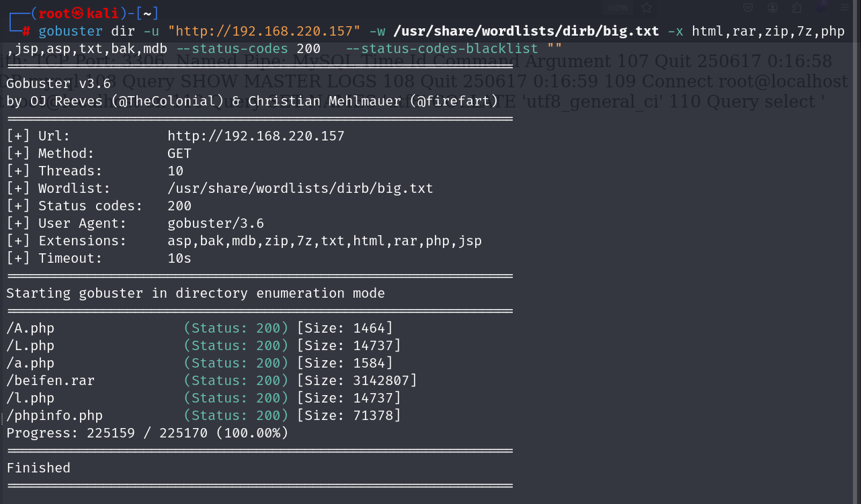Image resolution: width=861 pixels, height=504 pixels.
Task: Open the extensions puzzle-piece icon
Action: (797, 8)
